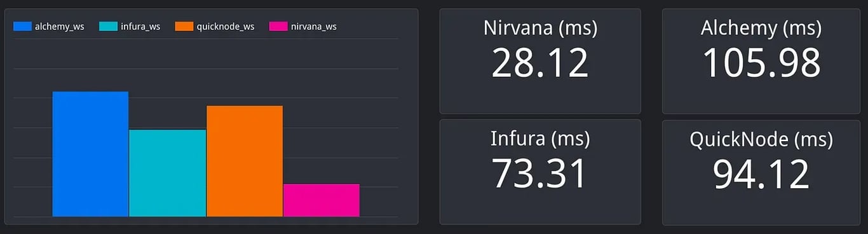Toggle the alchemy_ws blue legend swatch
The image size is (868, 234).
pyautogui.click(x=22, y=27)
